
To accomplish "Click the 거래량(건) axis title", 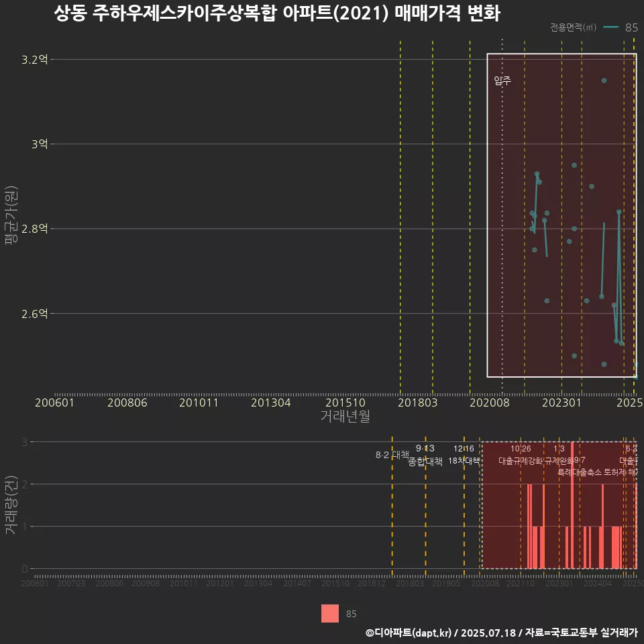I will 11,504.
